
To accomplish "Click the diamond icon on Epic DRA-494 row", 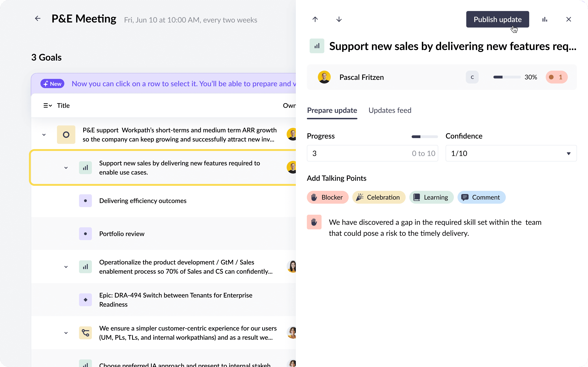I will click(x=86, y=300).
